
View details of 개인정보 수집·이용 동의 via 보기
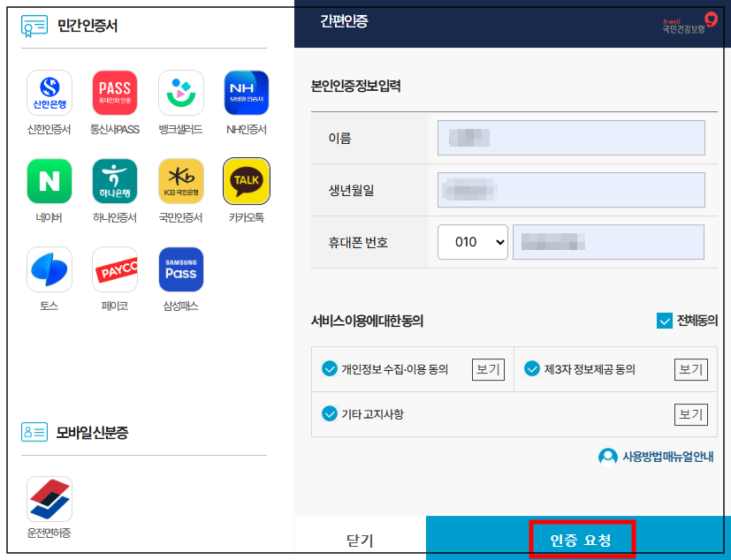tap(488, 369)
